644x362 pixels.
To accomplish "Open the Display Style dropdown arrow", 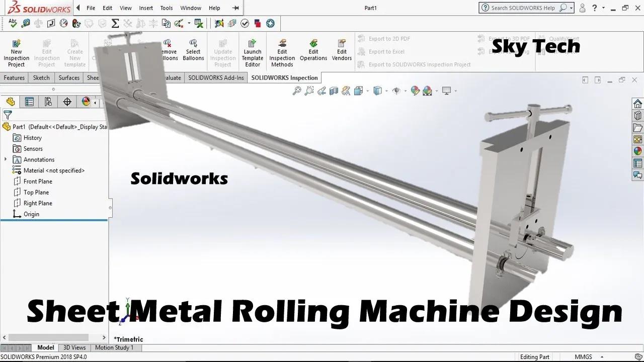I will [x=386, y=91].
